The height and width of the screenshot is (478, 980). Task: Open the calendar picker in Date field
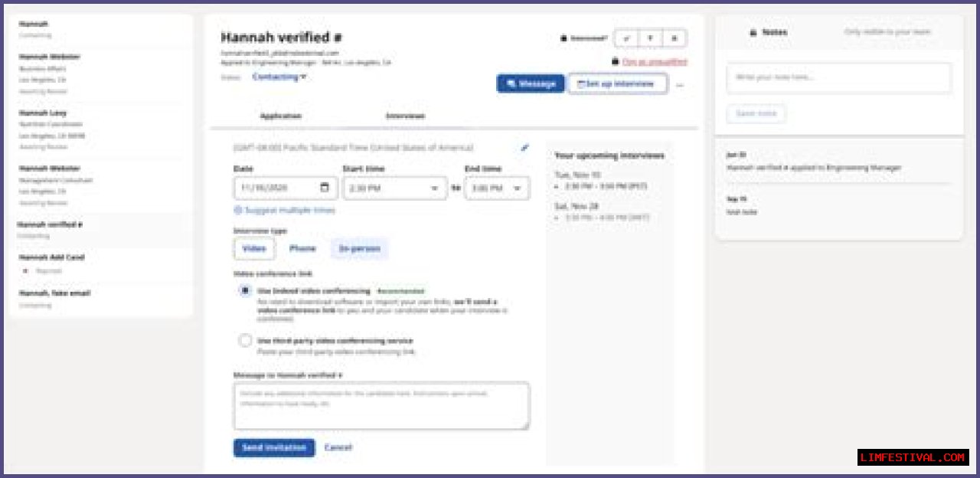point(325,188)
